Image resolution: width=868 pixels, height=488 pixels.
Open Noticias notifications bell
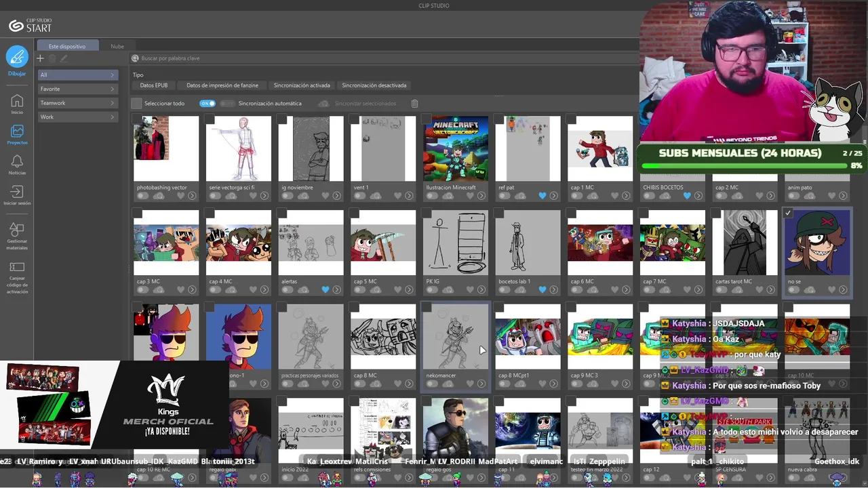(17, 165)
